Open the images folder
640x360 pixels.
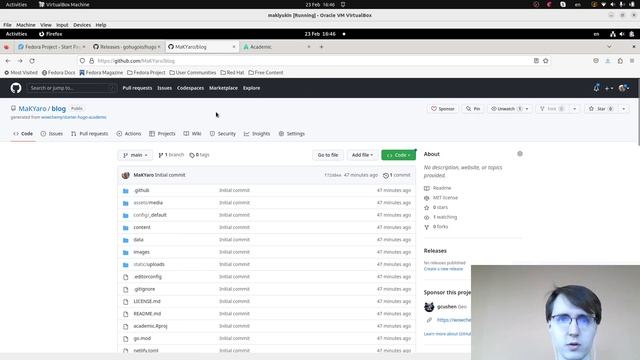point(142,252)
